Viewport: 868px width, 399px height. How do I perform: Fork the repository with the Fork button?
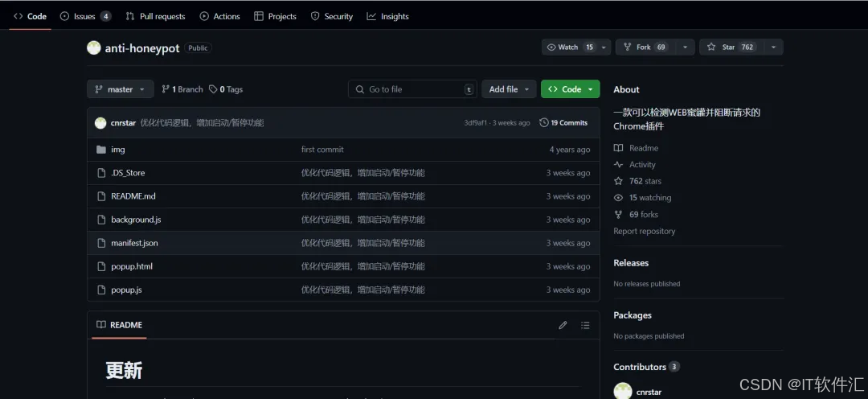tap(645, 47)
